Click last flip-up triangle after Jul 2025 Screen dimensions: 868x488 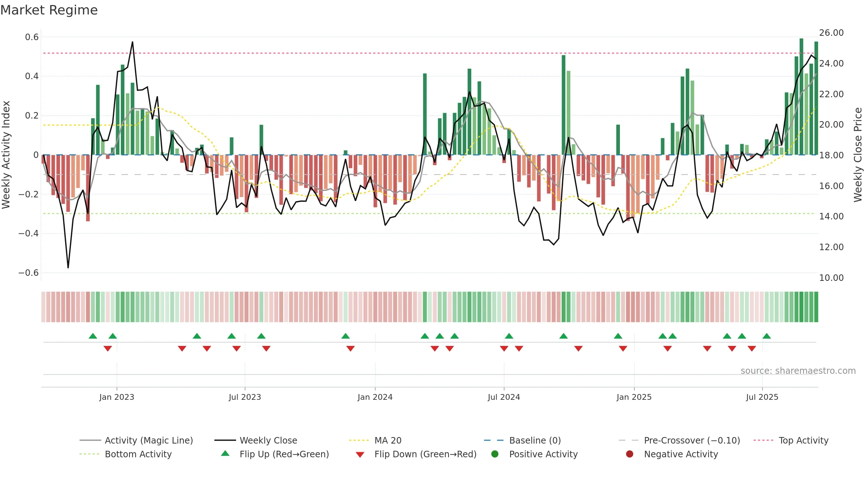[x=767, y=336]
